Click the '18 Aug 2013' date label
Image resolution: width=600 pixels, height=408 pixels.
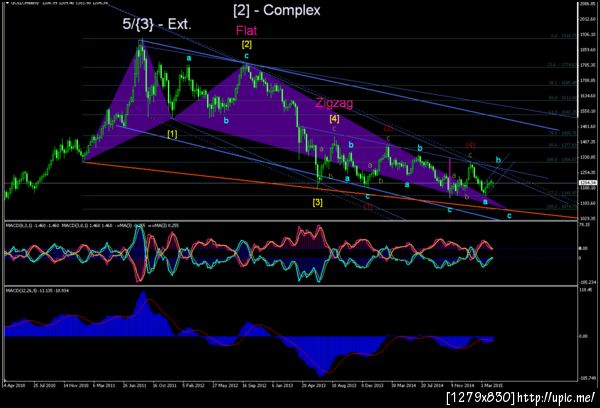344,385
